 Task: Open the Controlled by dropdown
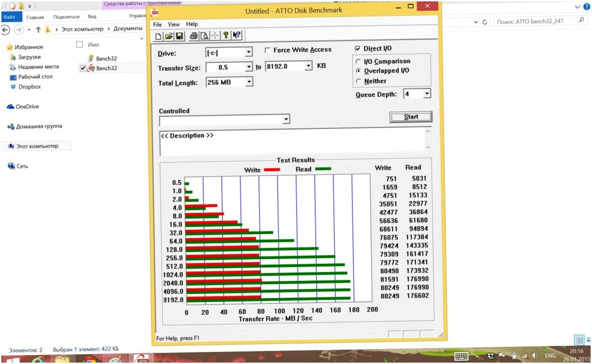point(286,120)
